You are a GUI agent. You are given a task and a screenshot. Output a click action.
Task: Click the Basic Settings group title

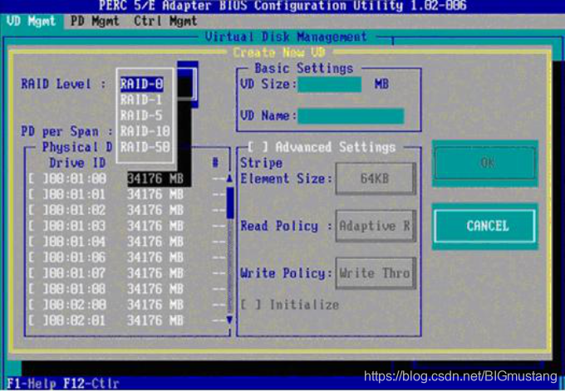click(x=304, y=68)
